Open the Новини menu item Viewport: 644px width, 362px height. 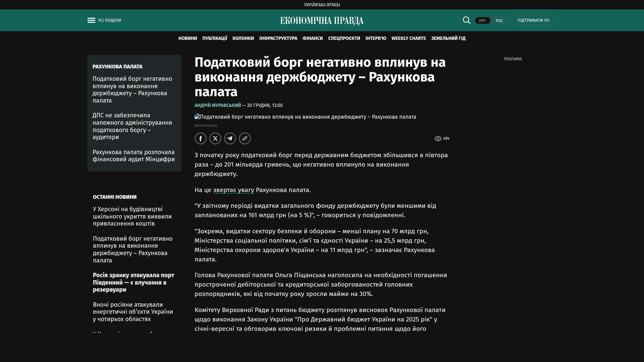(x=187, y=39)
